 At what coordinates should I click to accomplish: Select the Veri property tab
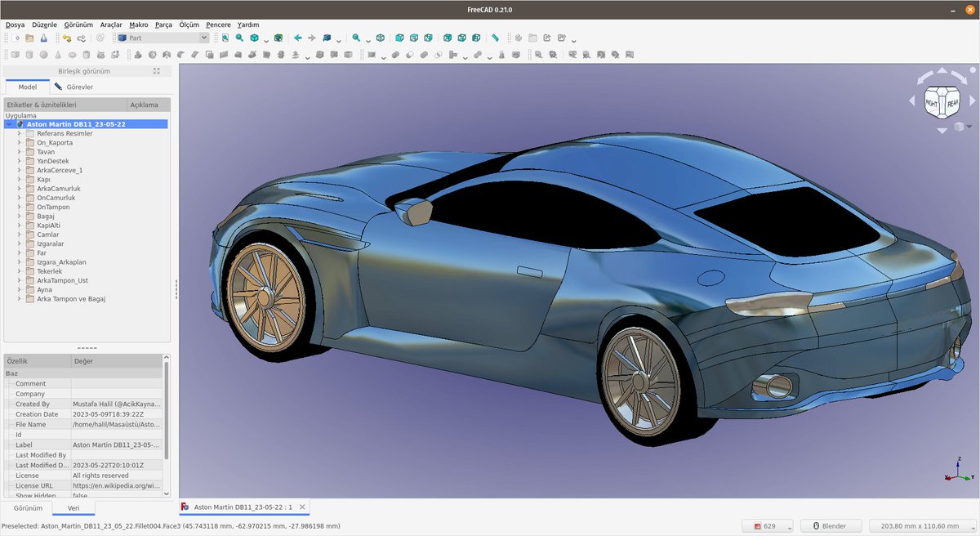pos(73,507)
